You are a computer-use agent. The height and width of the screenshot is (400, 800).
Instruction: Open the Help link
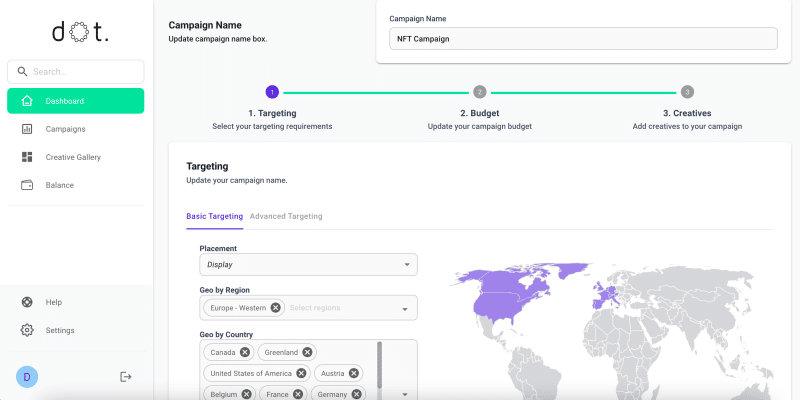point(54,302)
